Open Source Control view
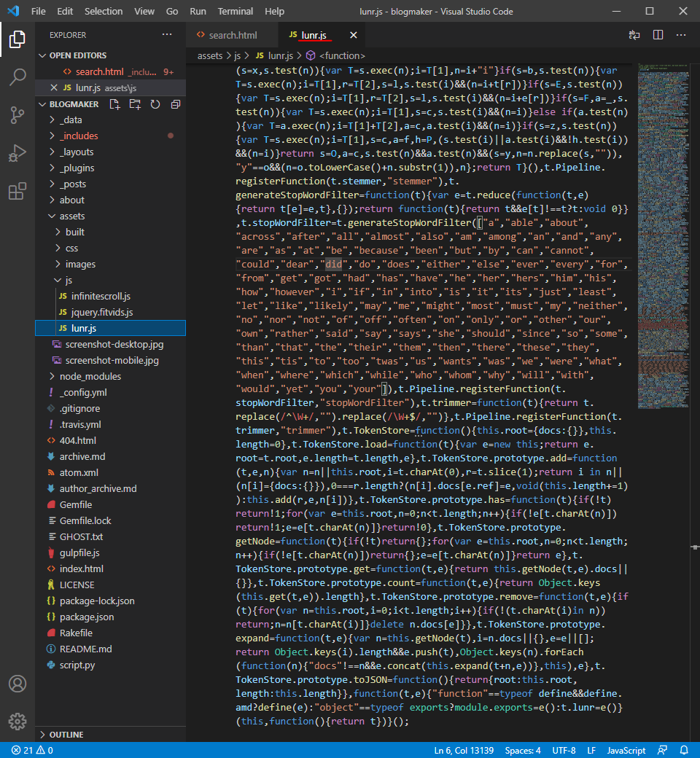 [x=17, y=115]
